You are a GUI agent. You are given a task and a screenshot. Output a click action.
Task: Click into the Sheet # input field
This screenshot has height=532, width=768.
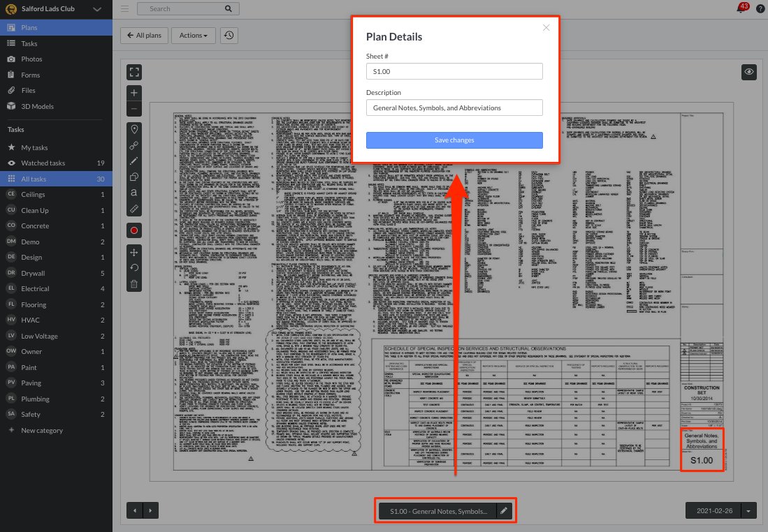(x=454, y=71)
